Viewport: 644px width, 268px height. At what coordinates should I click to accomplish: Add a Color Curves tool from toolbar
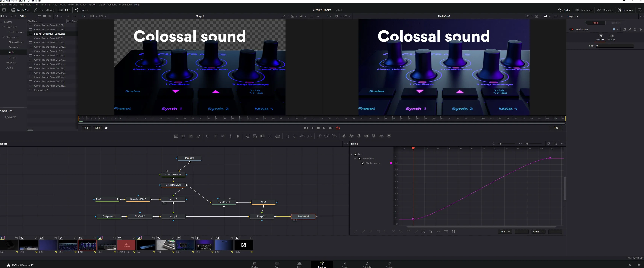(215, 136)
